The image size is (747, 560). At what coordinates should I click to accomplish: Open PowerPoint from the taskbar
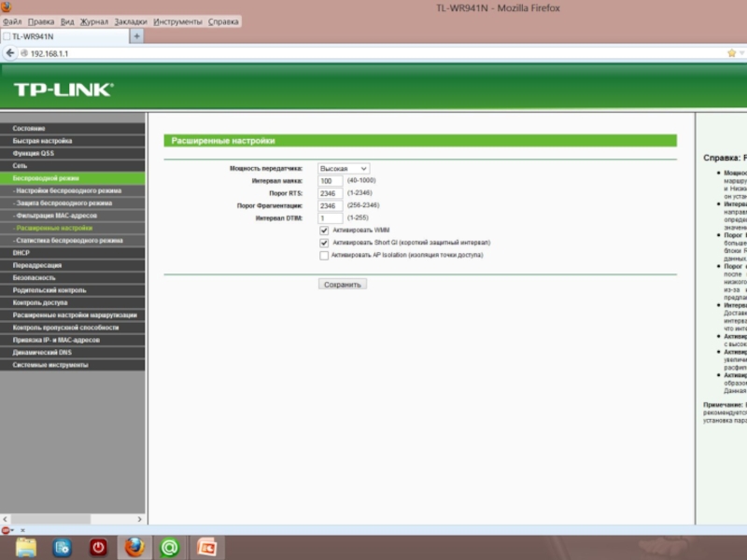coord(205,547)
